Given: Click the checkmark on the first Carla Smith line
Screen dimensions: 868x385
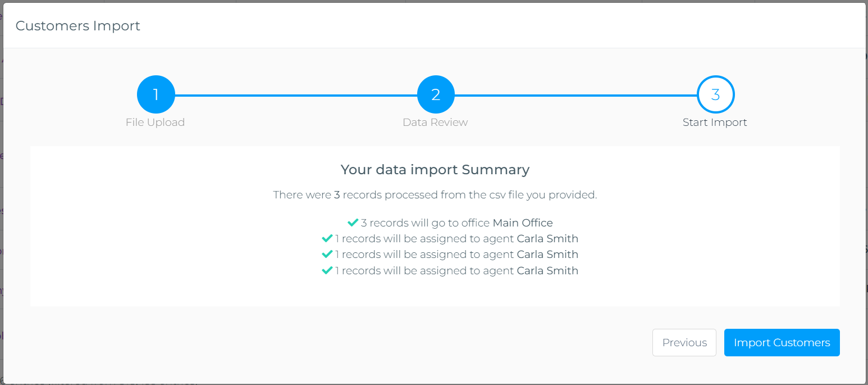Looking at the screenshot, I should tap(327, 238).
